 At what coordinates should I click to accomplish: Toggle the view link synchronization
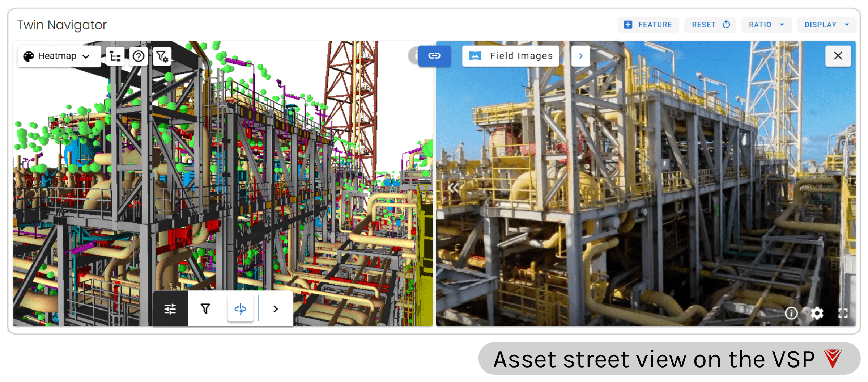pyautogui.click(x=434, y=56)
